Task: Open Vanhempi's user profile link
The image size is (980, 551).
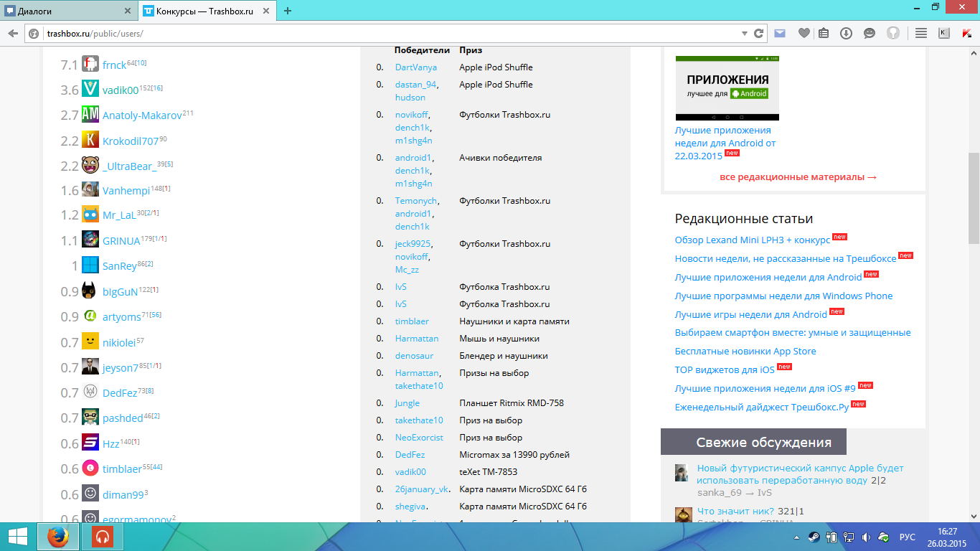Action: (x=126, y=191)
